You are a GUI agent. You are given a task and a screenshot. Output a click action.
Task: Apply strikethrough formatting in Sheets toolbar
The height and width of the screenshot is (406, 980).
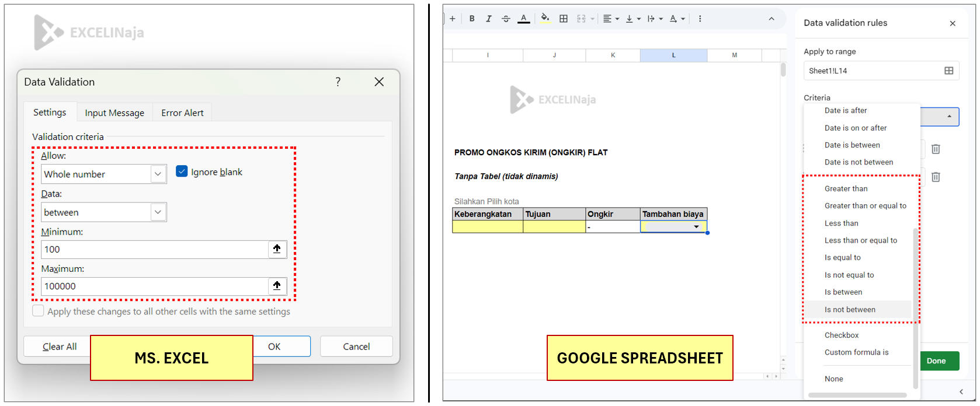click(x=506, y=19)
